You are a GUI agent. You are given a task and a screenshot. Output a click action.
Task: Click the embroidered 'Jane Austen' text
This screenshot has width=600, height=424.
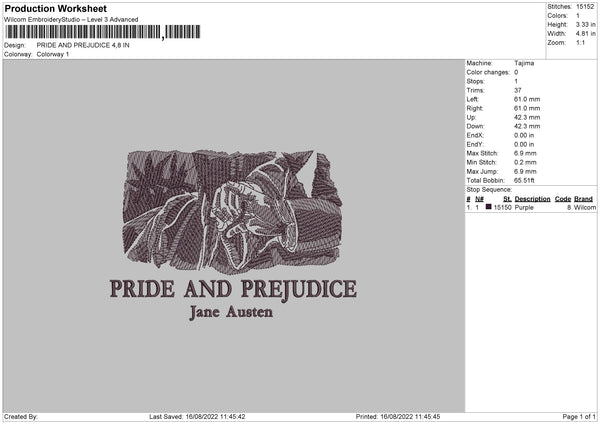(x=231, y=312)
